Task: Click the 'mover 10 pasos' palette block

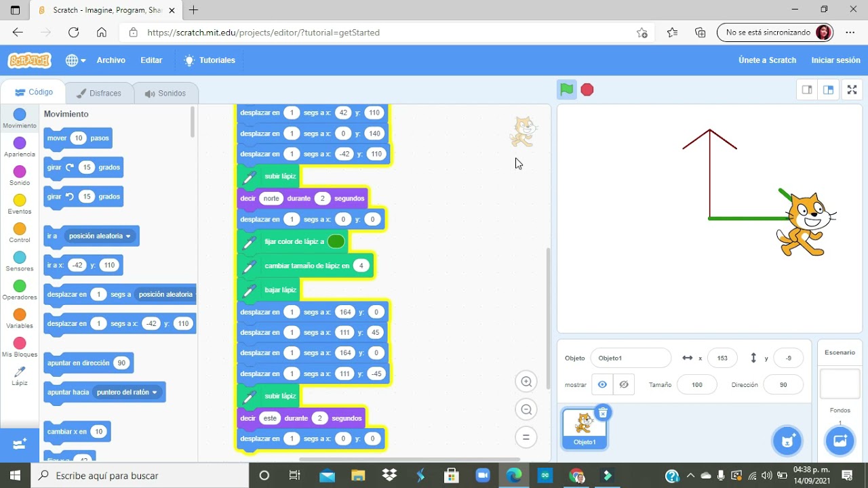Action: click(x=78, y=138)
